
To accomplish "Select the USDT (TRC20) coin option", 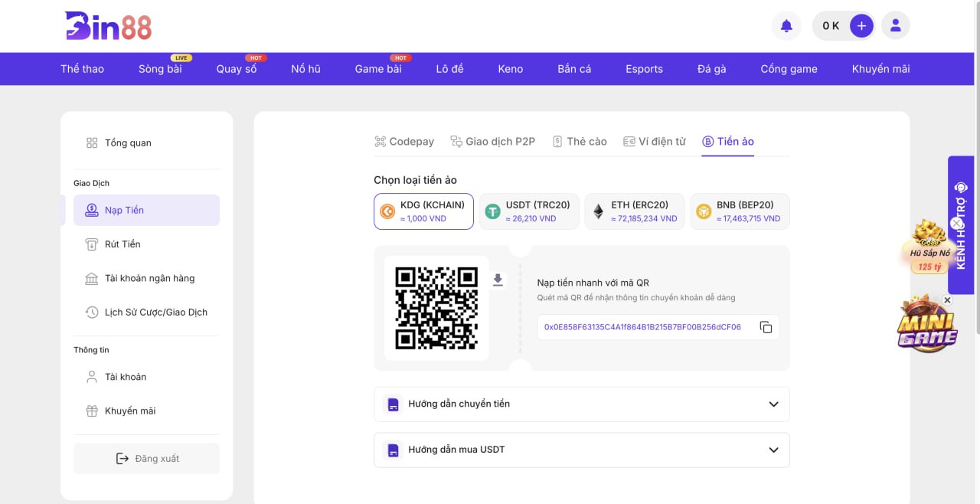I will (x=529, y=211).
